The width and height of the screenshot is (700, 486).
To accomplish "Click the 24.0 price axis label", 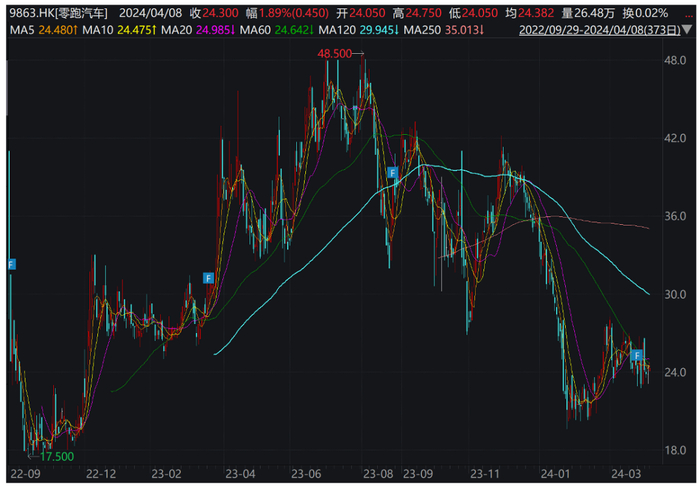I will coord(675,372).
